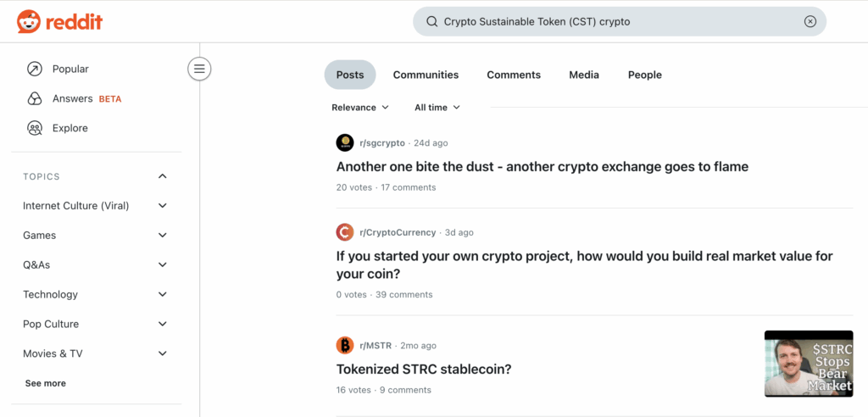Expand the Internet Culture (Viral) topic
This screenshot has width=868, height=417.
[x=163, y=206]
